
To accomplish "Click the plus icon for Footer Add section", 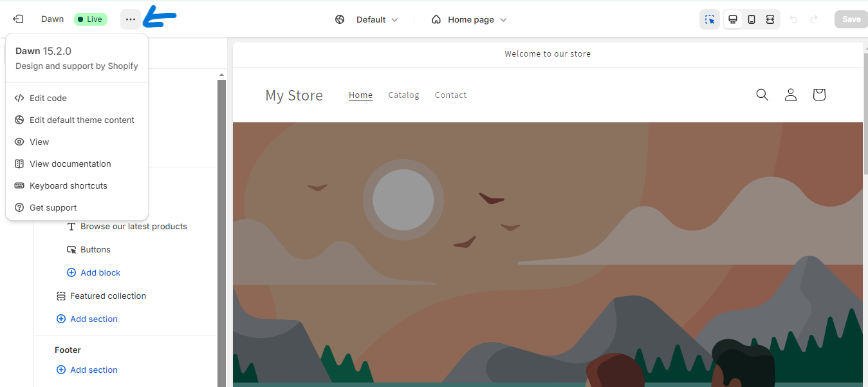I will (x=61, y=370).
